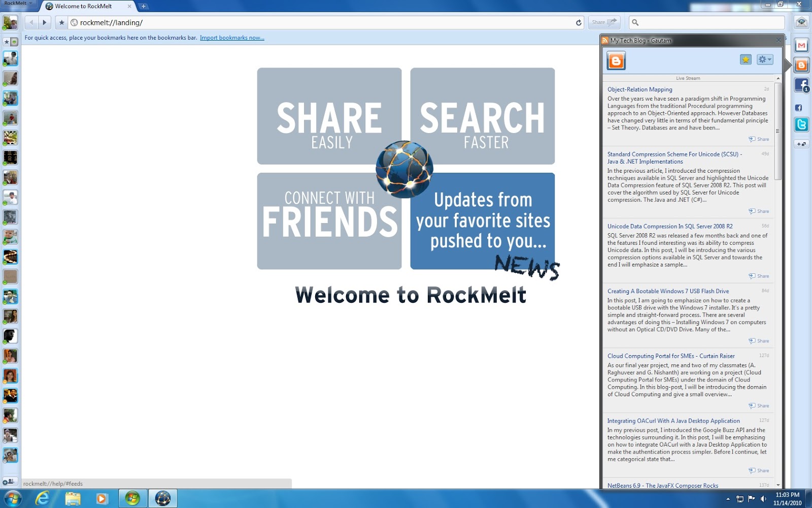The image size is (812, 508).
Task: Open Windows Media Player from the taskbar
Action: click(102, 499)
